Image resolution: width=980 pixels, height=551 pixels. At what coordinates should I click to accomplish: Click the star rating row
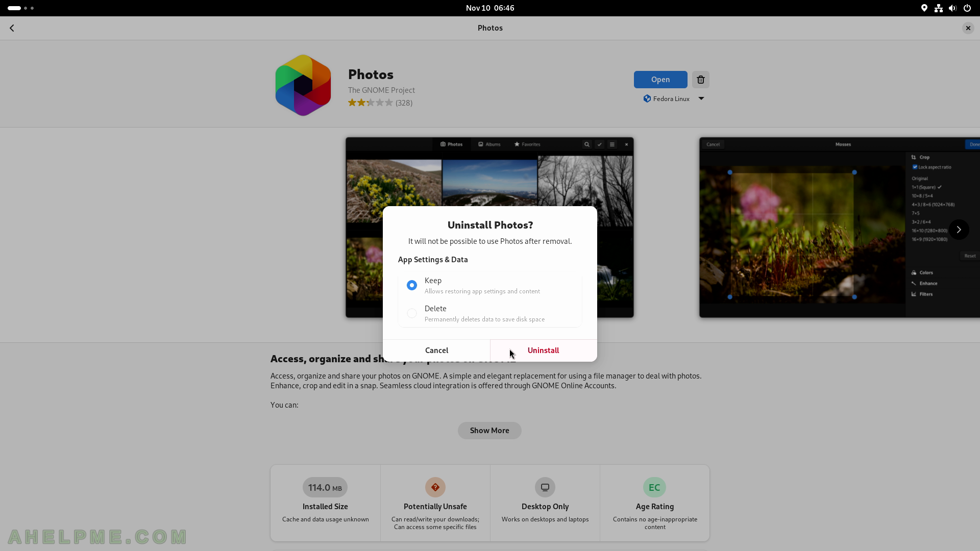pyautogui.click(x=371, y=103)
